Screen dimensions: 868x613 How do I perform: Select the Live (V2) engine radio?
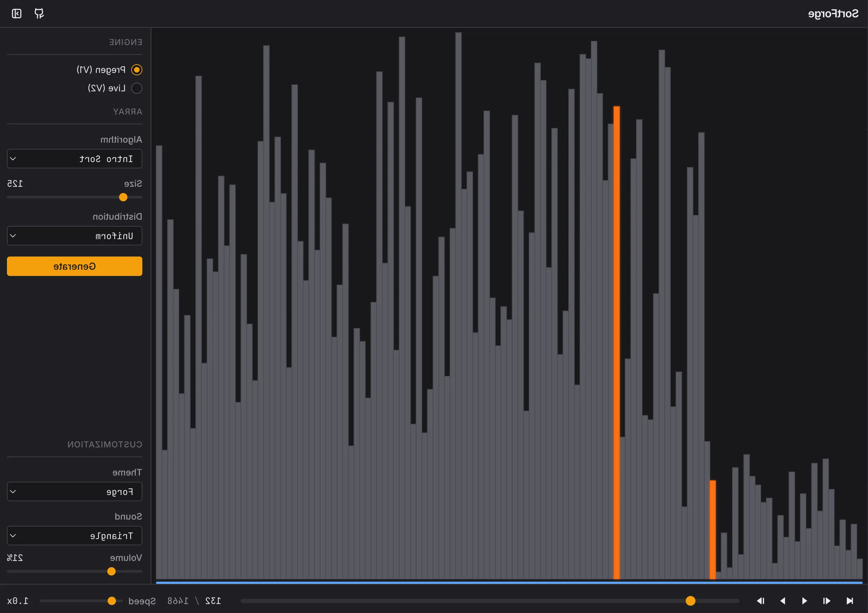tap(136, 88)
